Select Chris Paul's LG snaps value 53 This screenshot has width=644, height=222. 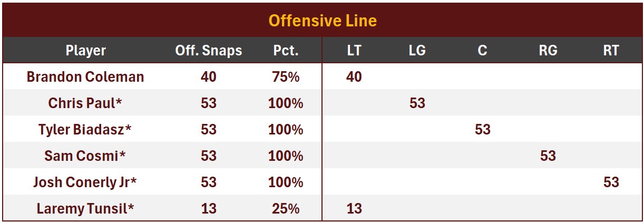click(x=417, y=103)
